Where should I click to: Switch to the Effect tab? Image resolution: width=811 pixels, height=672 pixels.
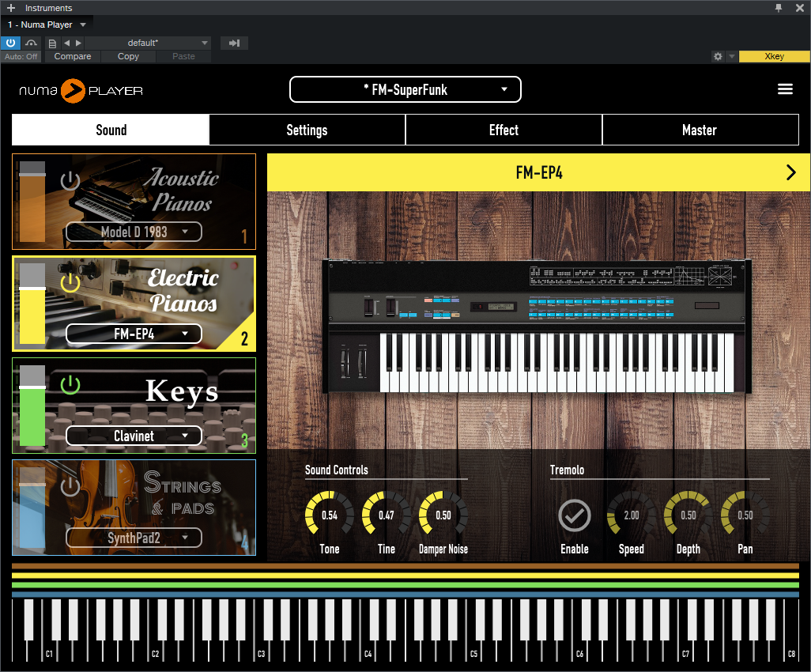[504, 130]
